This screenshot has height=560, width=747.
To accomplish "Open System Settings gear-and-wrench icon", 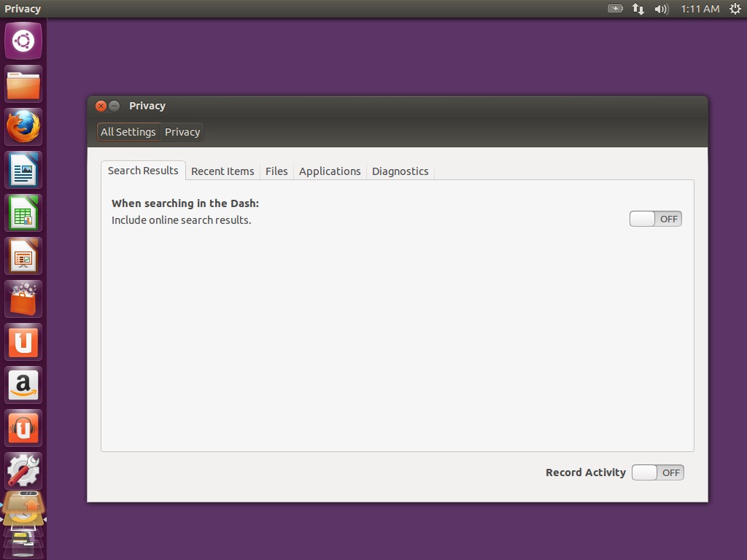I will pos(23,471).
